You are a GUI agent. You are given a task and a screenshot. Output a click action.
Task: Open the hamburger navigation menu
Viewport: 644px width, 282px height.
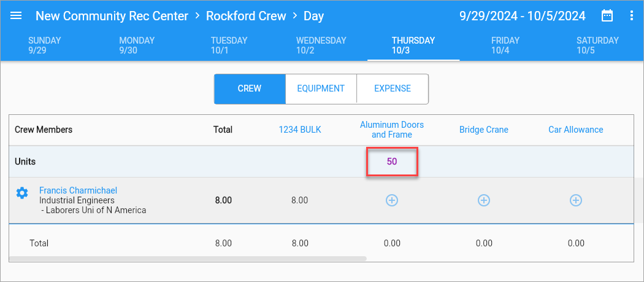tap(15, 16)
